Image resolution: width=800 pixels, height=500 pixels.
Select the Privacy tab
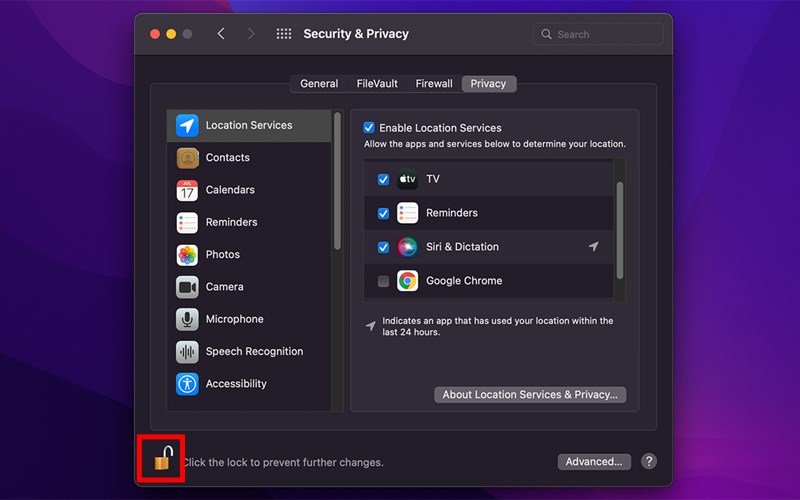pos(488,84)
